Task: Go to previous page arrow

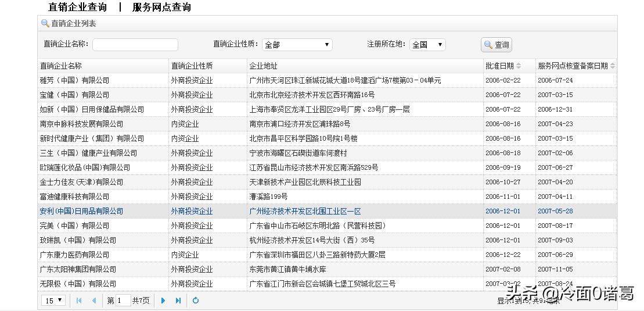Action: (94, 301)
